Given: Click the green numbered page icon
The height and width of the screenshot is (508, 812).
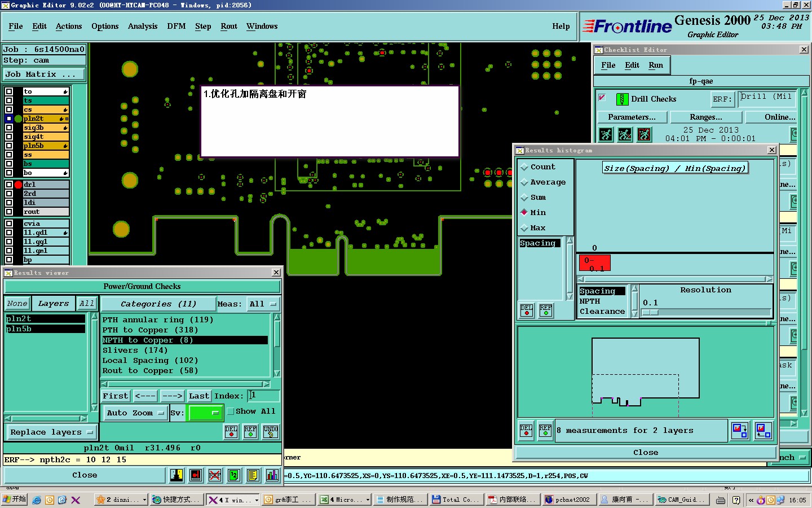Looking at the screenshot, I should pos(234,475).
